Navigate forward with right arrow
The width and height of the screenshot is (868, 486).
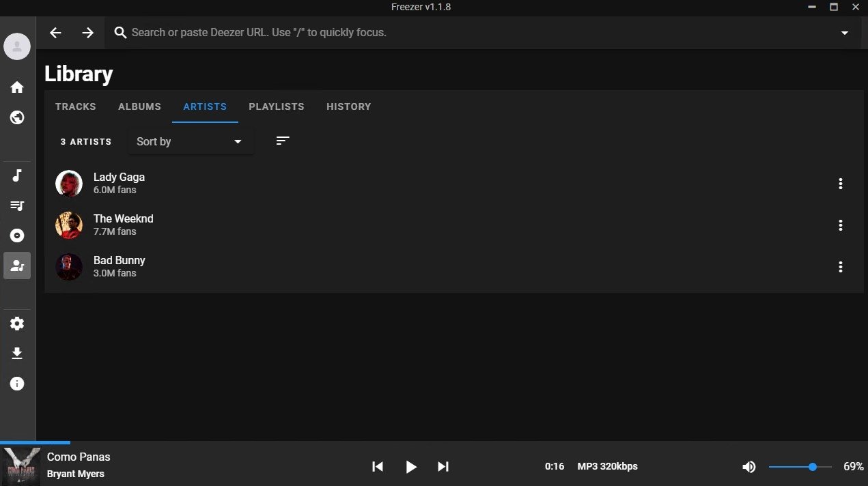coord(88,33)
